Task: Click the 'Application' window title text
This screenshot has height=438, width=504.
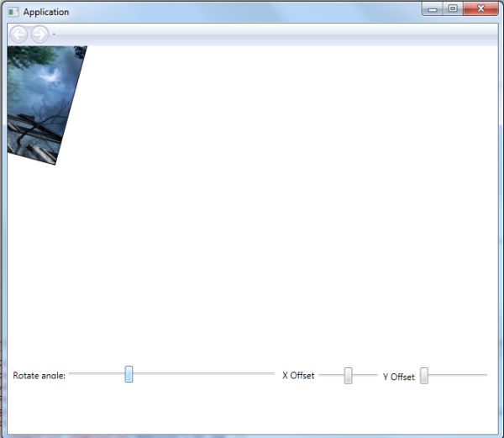Action: tap(46, 13)
